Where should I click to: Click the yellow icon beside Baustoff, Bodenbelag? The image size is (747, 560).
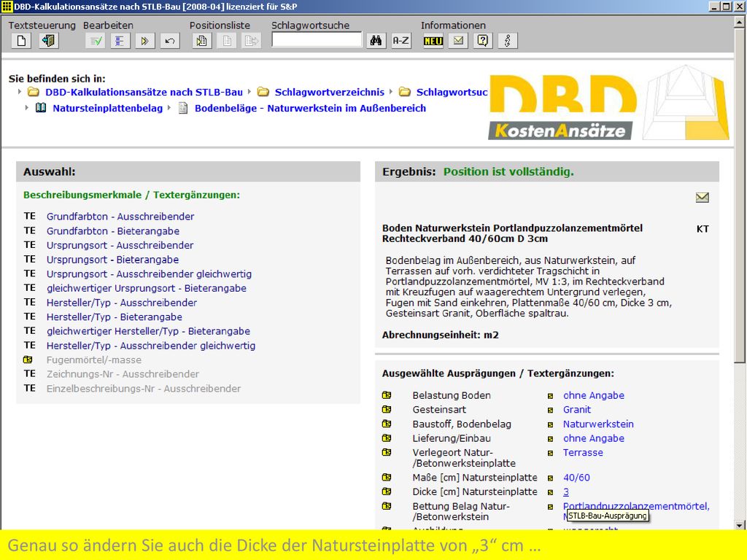pyautogui.click(x=387, y=424)
